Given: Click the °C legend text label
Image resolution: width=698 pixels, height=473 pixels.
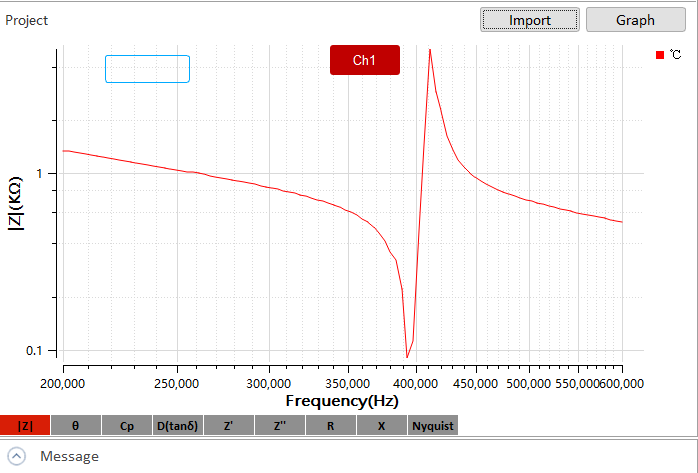Looking at the screenshot, I should point(675,55).
